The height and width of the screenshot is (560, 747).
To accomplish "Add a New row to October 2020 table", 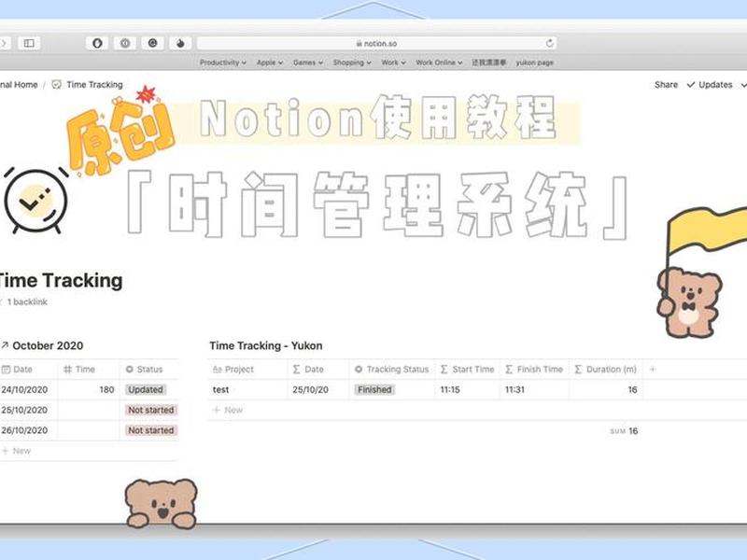I will click(x=17, y=451).
